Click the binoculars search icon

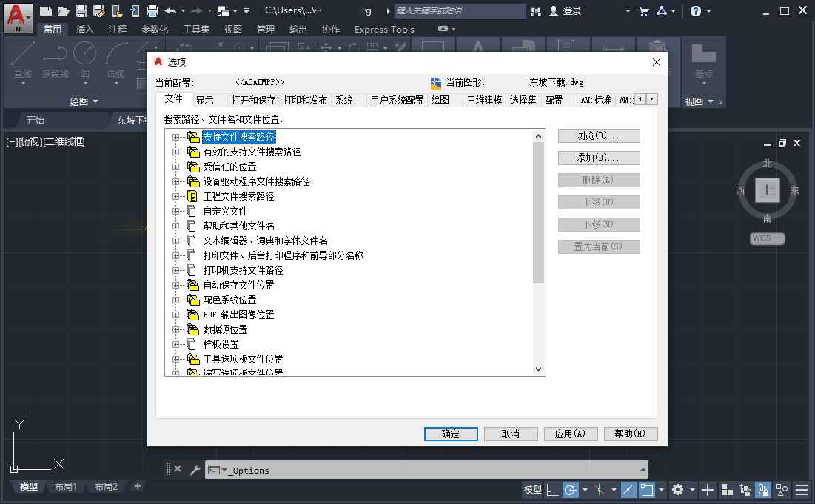(536, 11)
